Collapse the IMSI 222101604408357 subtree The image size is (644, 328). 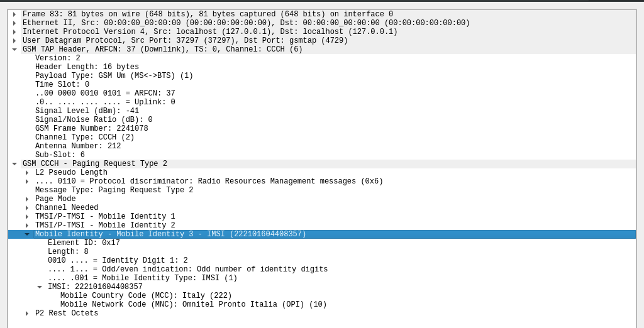tap(40, 287)
